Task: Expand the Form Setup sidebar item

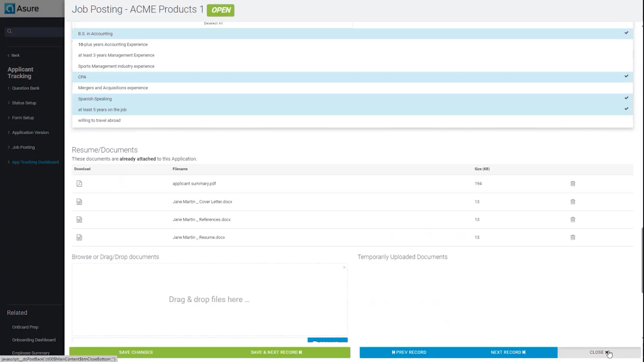Action: click(x=23, y=118)
